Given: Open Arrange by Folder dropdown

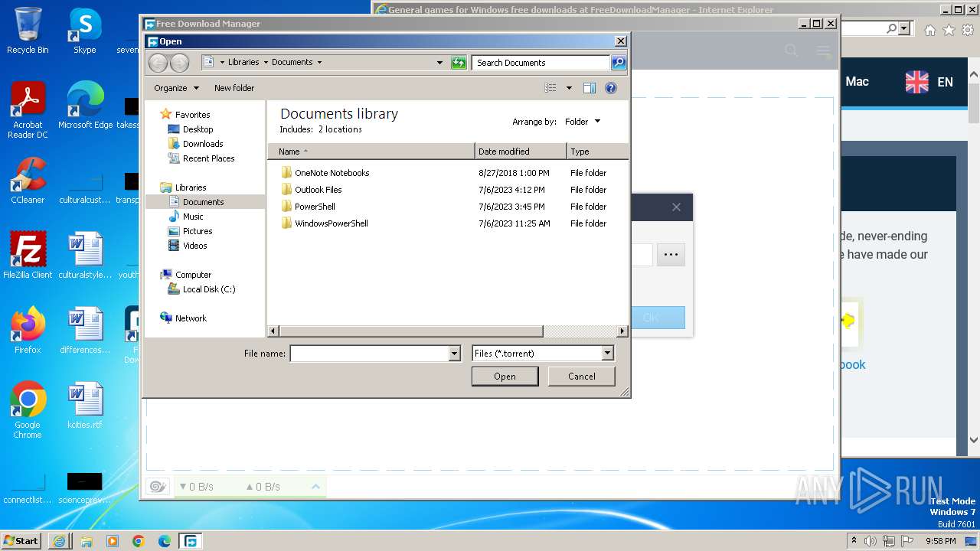Looking at the screenshot, I should point(583,122).
